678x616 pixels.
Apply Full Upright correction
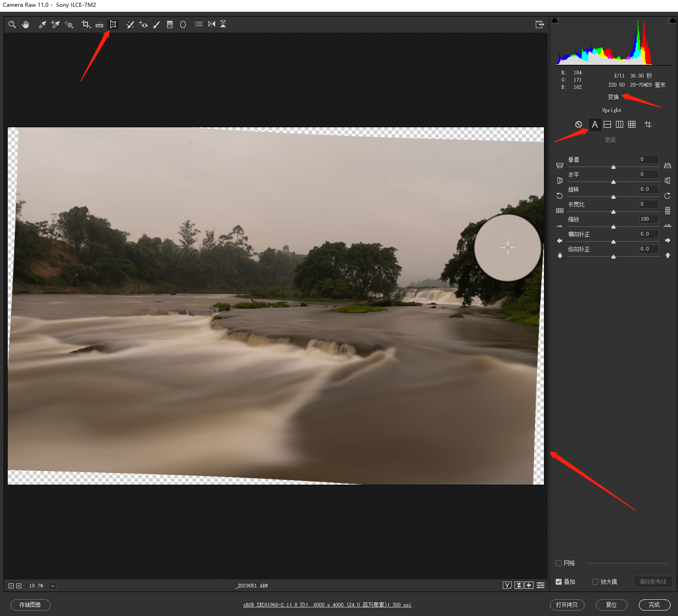[632, 125]
